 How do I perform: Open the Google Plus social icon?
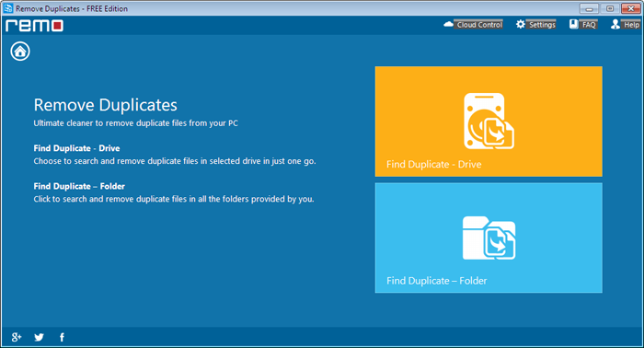point(17,337)
